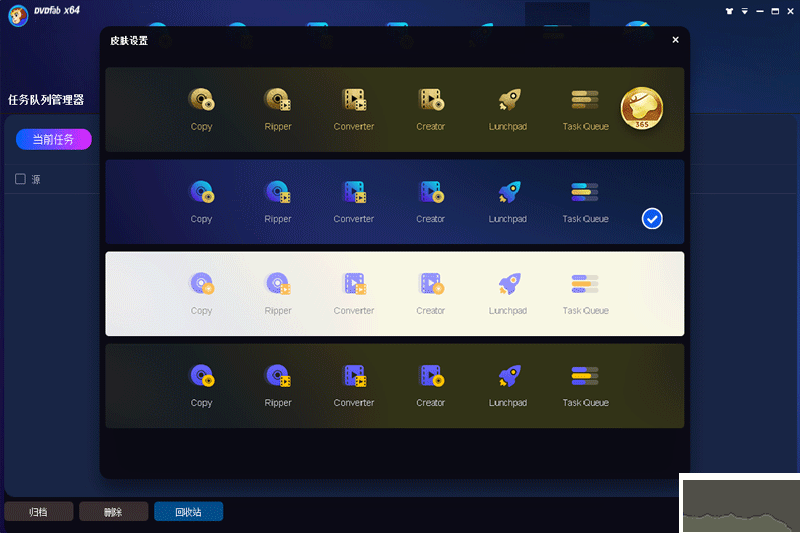Click the Ripper icon in the dark olive skin row
Image resolution: width=800 pixels, height=533 pixels.
[x=278, y=376]
